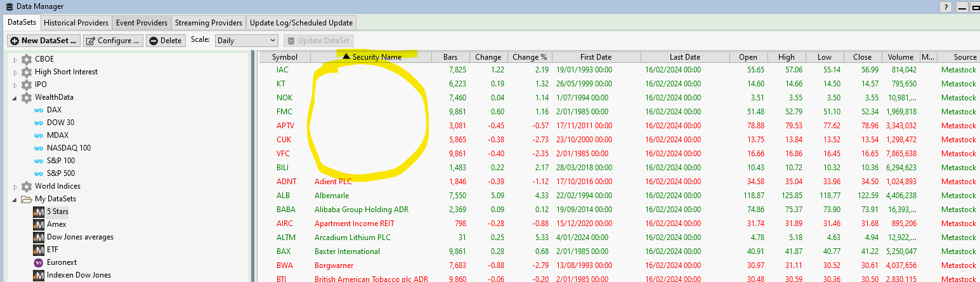
Task: Click the Metastock icon beside Dow Jones averages
Action: [x=38, y=237]
